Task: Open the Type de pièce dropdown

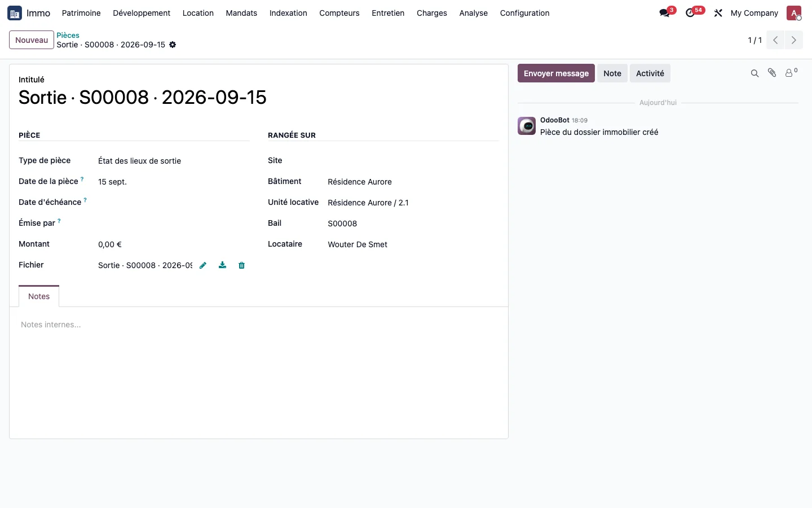Action: (x=174, y=161)
